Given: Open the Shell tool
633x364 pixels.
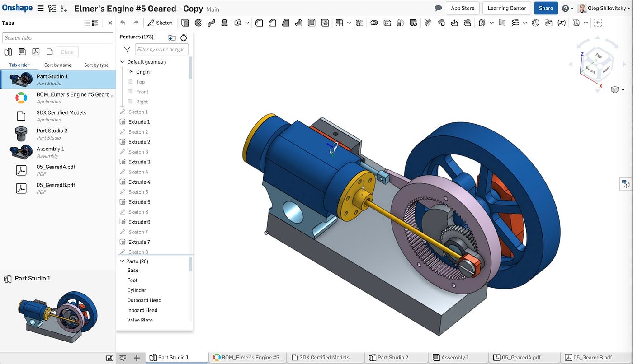Looking at the screenshot, I should pos(312,23).
